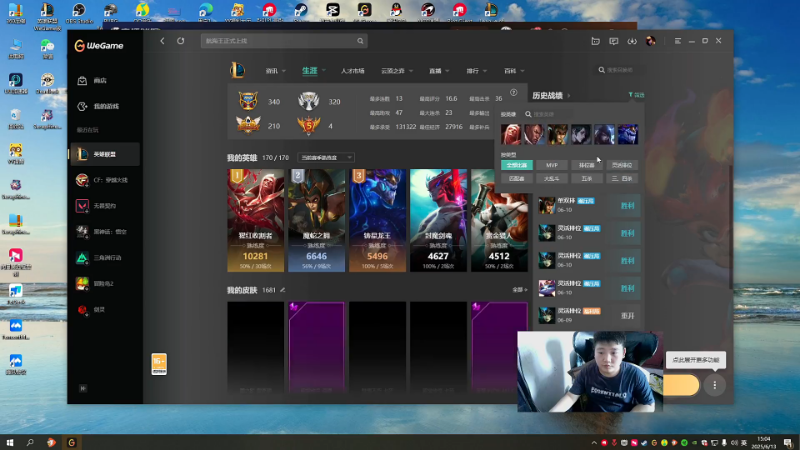Toggle the 大乱斗 match filter
800x450 pixels.
(552, 179)
